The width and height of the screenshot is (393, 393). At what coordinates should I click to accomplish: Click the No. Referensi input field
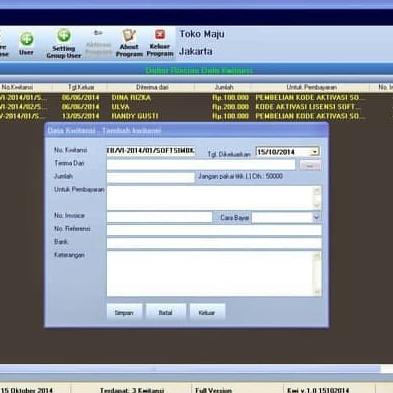coord(214,230)
